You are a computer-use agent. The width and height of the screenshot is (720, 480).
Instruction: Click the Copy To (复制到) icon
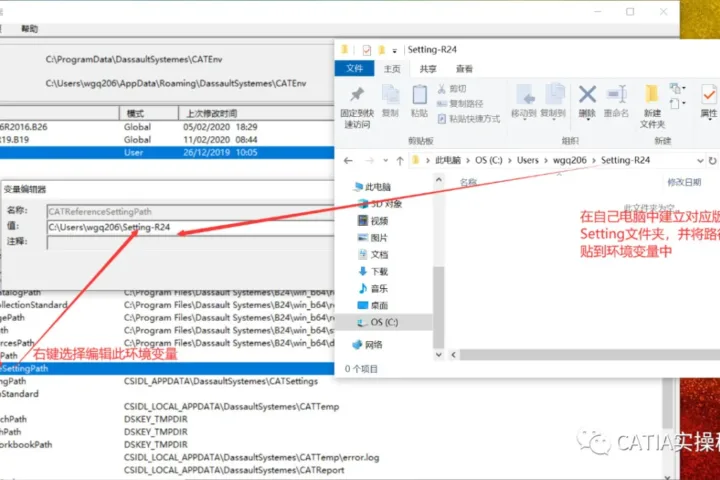coord(554,95)
